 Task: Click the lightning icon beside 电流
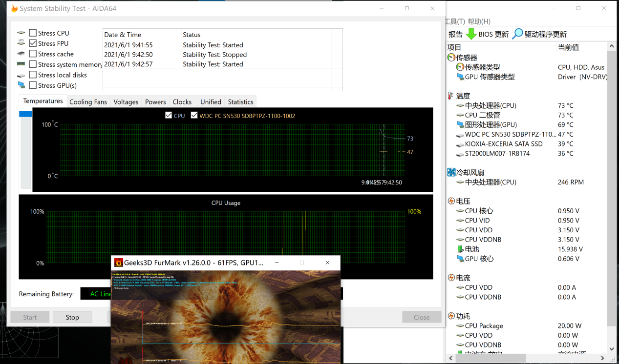point(451,278)
